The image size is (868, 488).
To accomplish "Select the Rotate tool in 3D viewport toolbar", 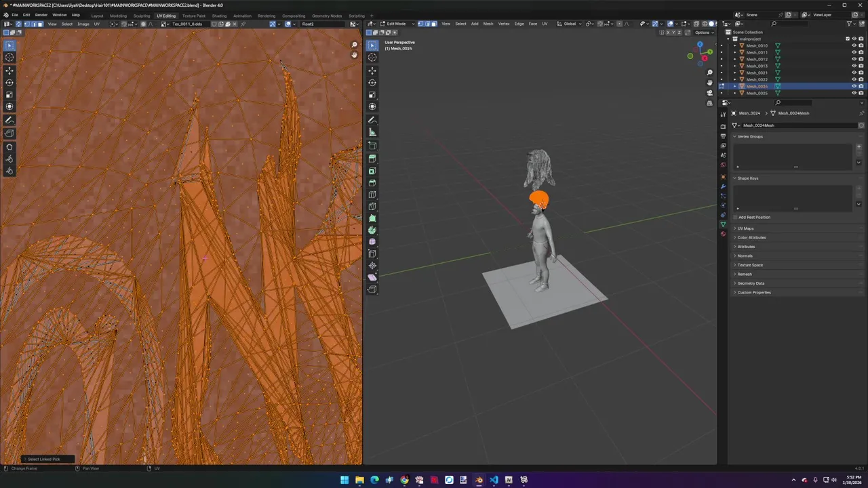I will (x=372, y=83).
